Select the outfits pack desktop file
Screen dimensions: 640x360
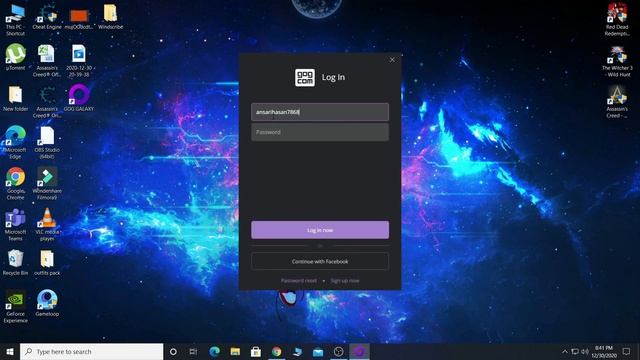point(47,262)
